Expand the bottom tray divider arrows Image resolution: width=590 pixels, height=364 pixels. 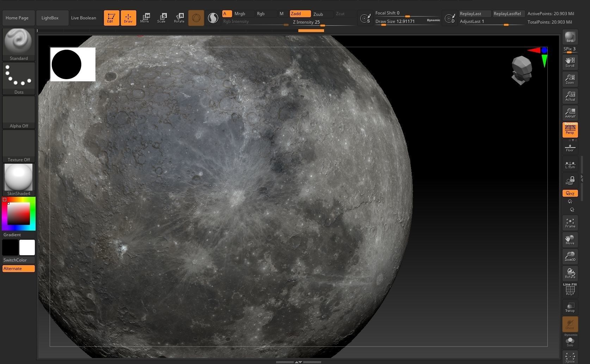pyautogui.click(x=298, y=362)
